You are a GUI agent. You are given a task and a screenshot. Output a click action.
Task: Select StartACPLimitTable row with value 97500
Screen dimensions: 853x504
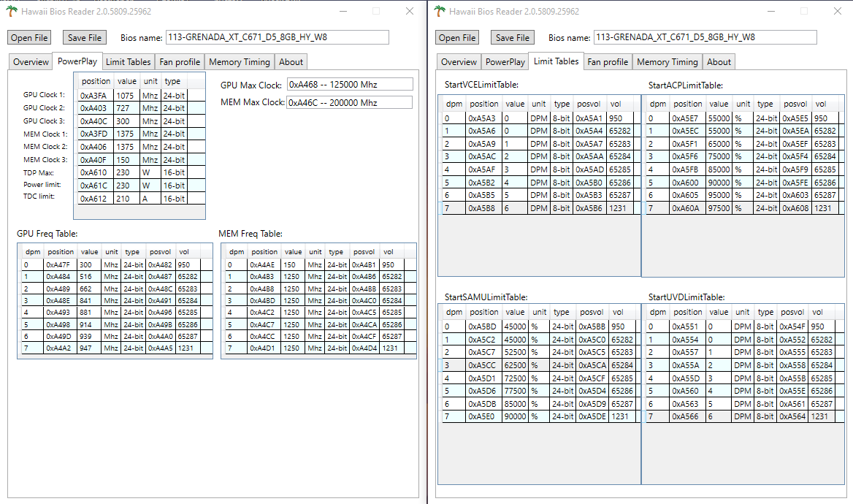(743, 208)
